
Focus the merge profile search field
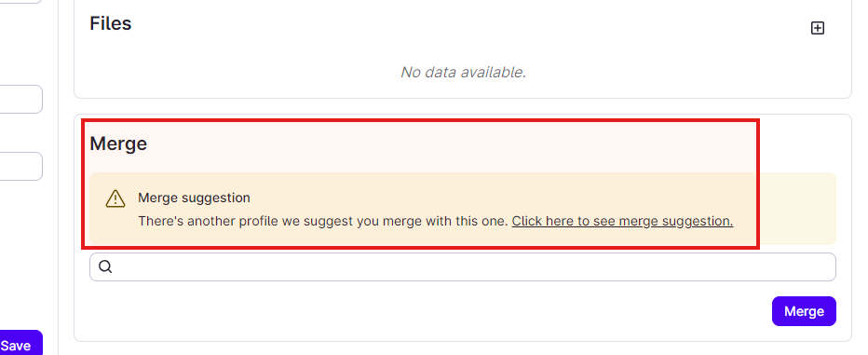click(462, 266)
